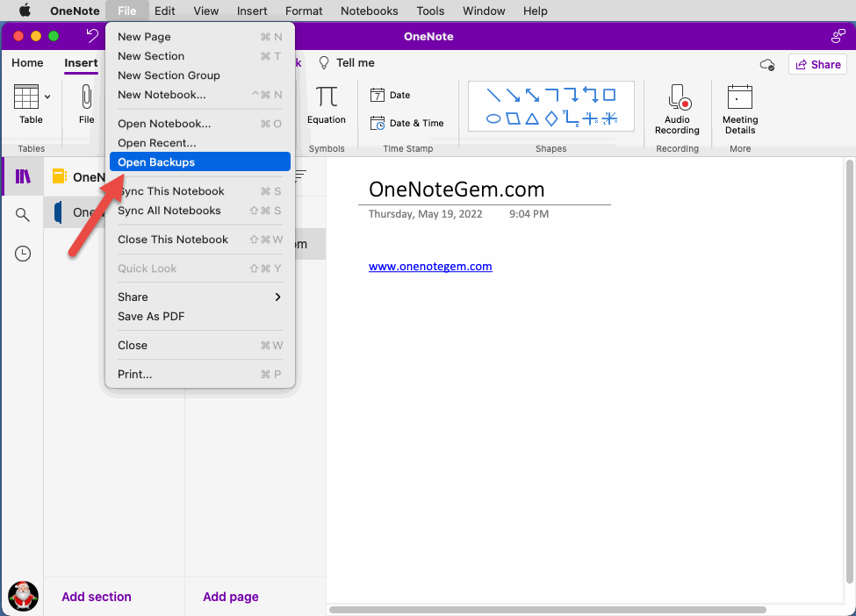Image resolution: width=856 pixels, height=616 pixels.
Task: Click Add page at the bottom
Action: click(231, 597)
